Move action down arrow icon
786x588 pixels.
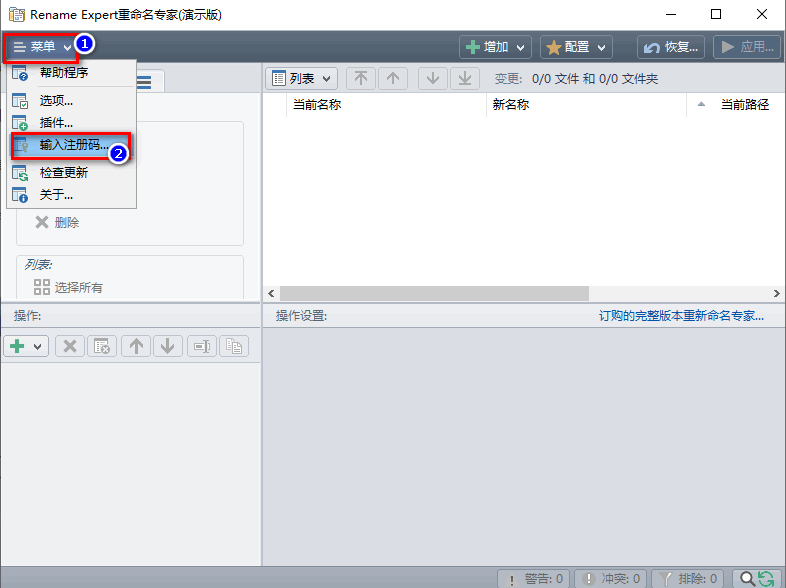(x=167, y=346)
